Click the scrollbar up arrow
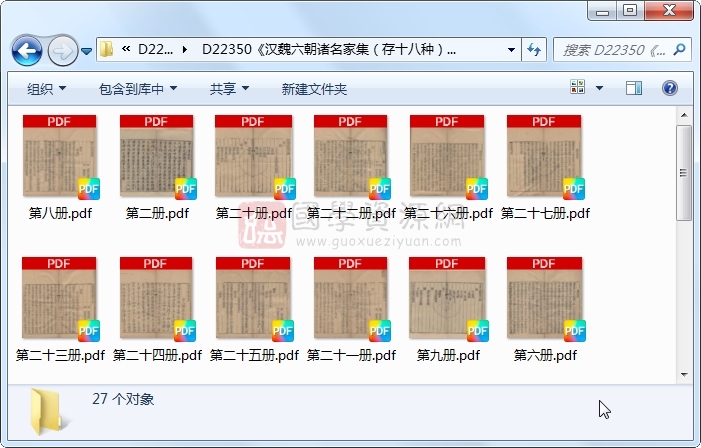 (x=684, y=115)
